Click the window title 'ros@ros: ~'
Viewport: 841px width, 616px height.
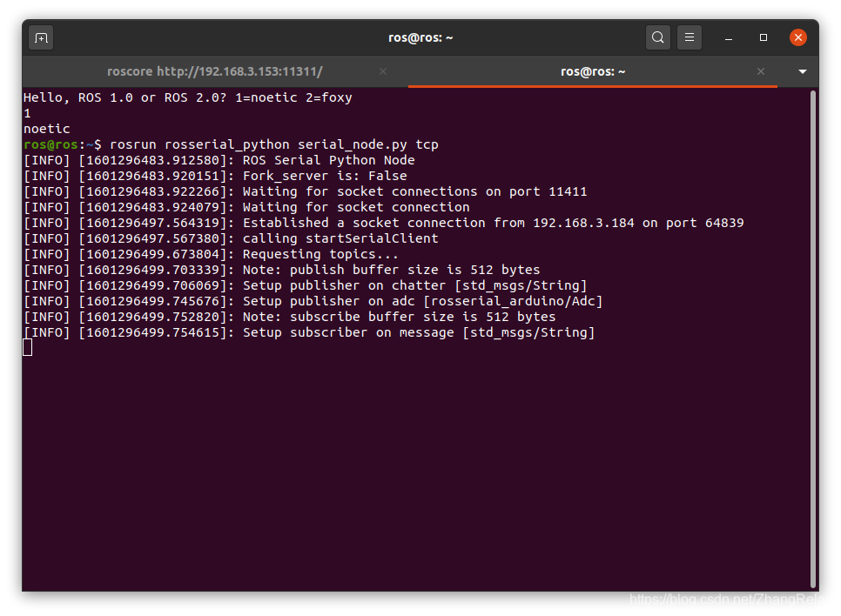click(420, 37)
